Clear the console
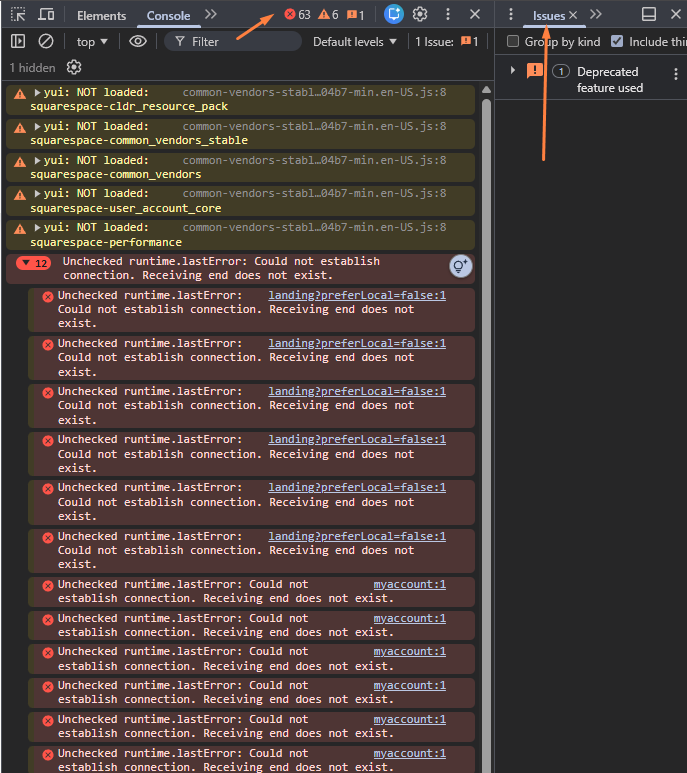The width and height of the screenshot is (687, 773). (x=46, y=42)
